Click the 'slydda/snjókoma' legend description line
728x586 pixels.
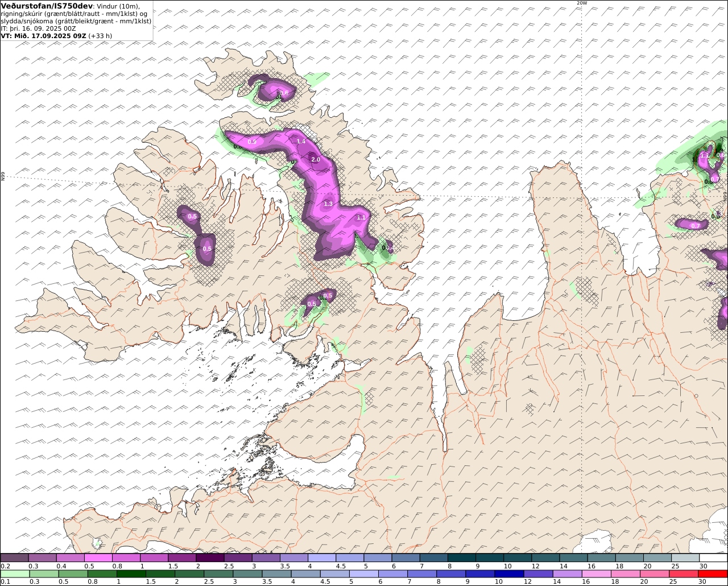coord(76,21)
